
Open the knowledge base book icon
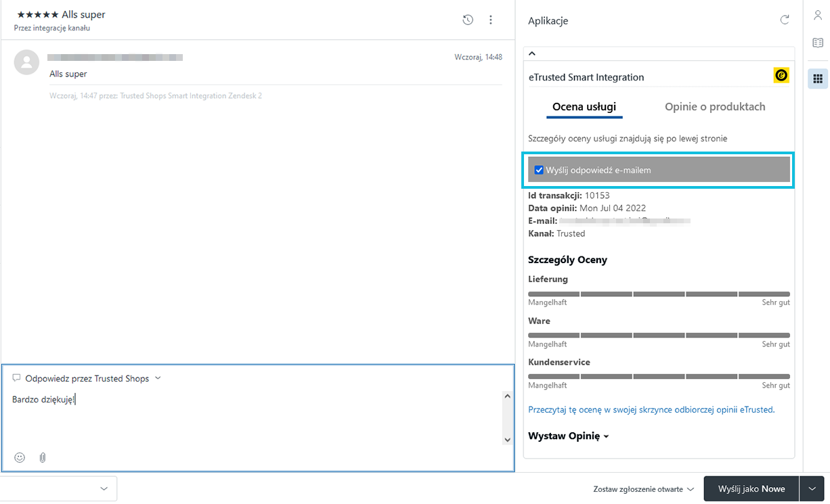[x=818, y=43]
